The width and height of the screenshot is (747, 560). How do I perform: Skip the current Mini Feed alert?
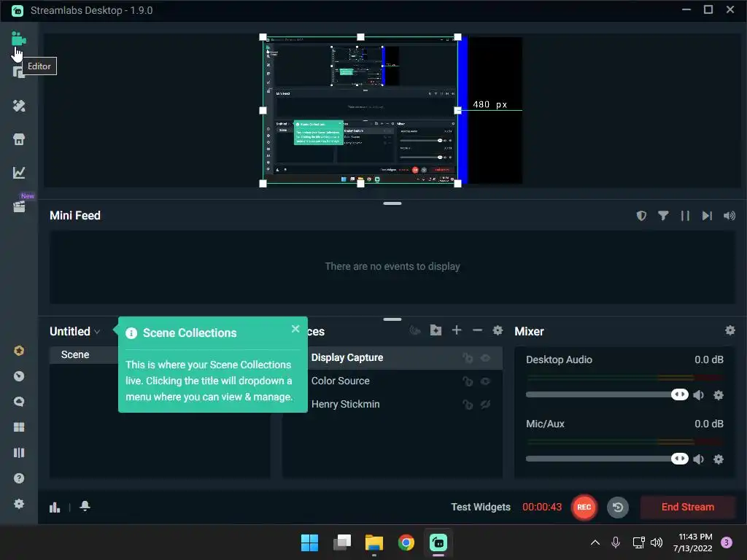[707, 216]
